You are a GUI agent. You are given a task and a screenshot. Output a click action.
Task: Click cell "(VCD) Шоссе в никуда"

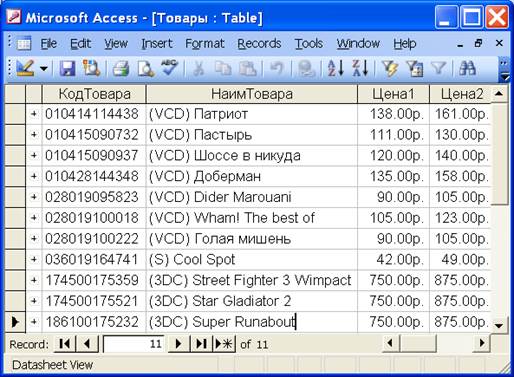[252, 155]
